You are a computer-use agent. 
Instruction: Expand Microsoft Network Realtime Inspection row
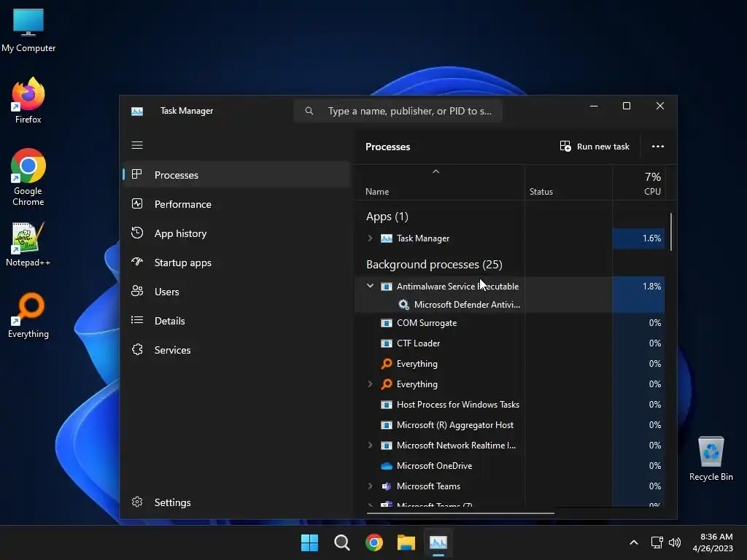click(x=370, y=446)
